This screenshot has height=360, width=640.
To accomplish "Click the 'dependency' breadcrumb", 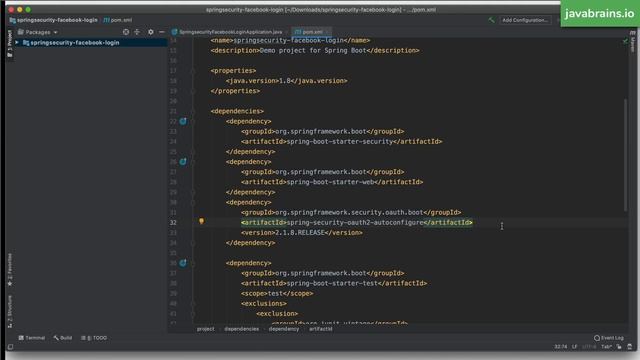I will (x=284, y=329).
